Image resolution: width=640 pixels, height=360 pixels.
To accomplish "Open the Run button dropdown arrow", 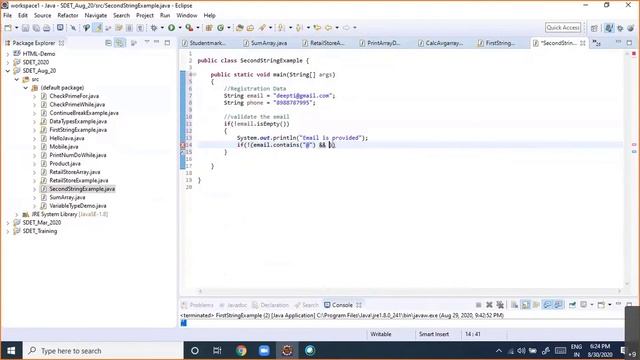I will [179, 28].
